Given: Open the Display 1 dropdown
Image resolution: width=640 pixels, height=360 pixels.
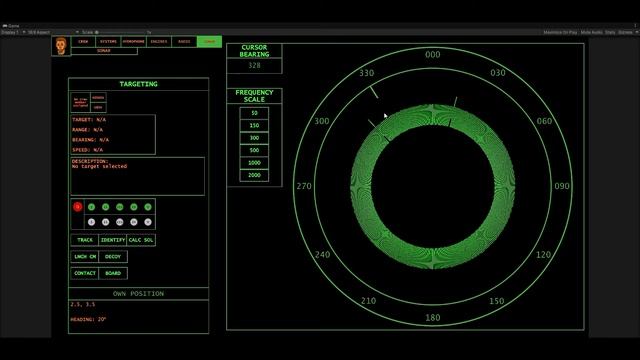Looking at the screenshot, I should coord(13,32).
